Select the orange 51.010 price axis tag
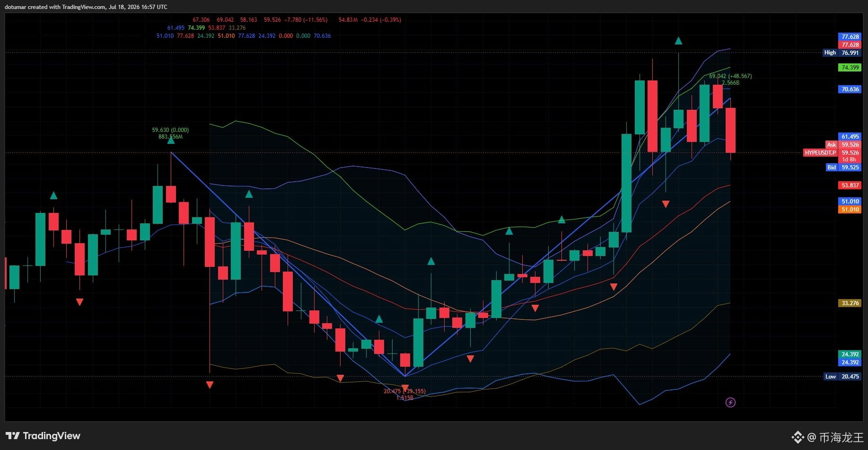 click(850, 210)
